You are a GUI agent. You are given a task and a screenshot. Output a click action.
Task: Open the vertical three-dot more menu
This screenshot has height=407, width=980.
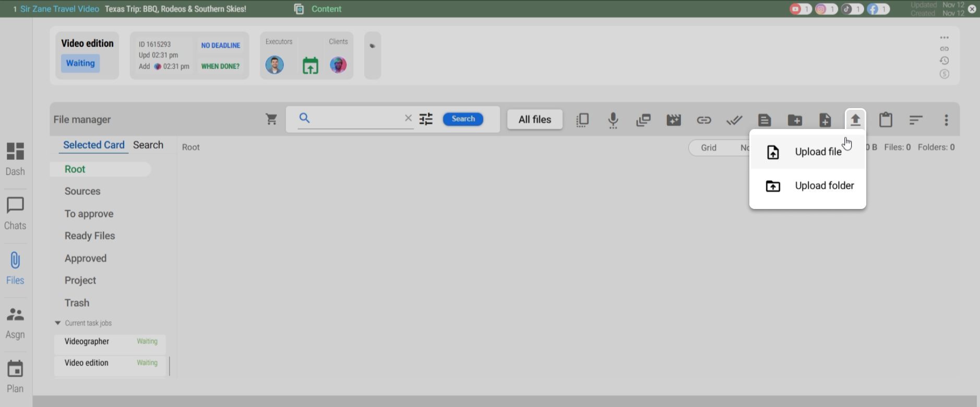click(946, 120)
